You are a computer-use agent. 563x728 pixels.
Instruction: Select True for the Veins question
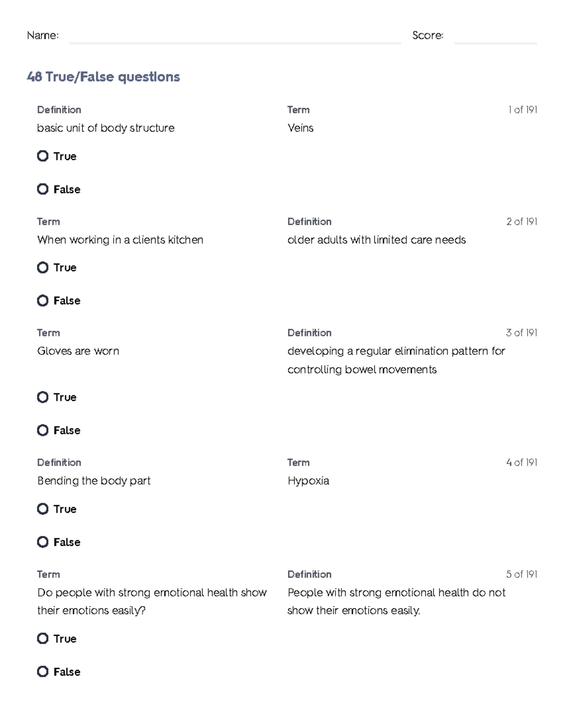pos(43,156)
